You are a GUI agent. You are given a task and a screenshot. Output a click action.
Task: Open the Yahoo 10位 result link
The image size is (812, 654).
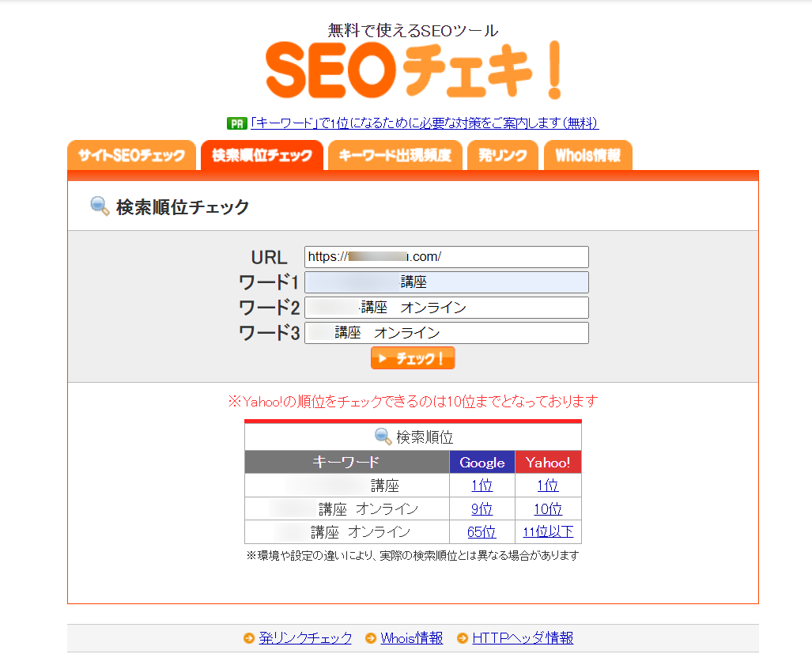click(548, 509)
